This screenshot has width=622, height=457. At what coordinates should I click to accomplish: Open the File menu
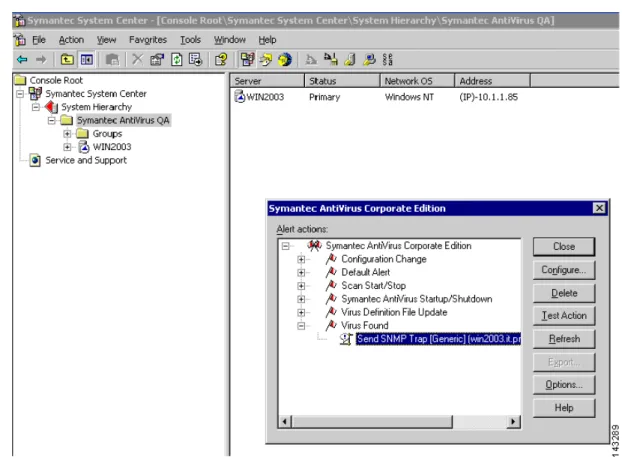coord(39,40)
